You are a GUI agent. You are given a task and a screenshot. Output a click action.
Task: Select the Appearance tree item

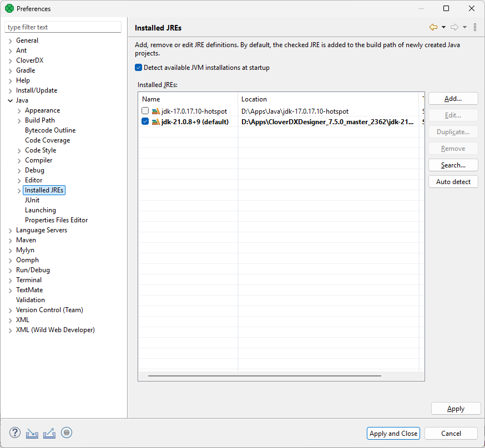coord(42,110)
